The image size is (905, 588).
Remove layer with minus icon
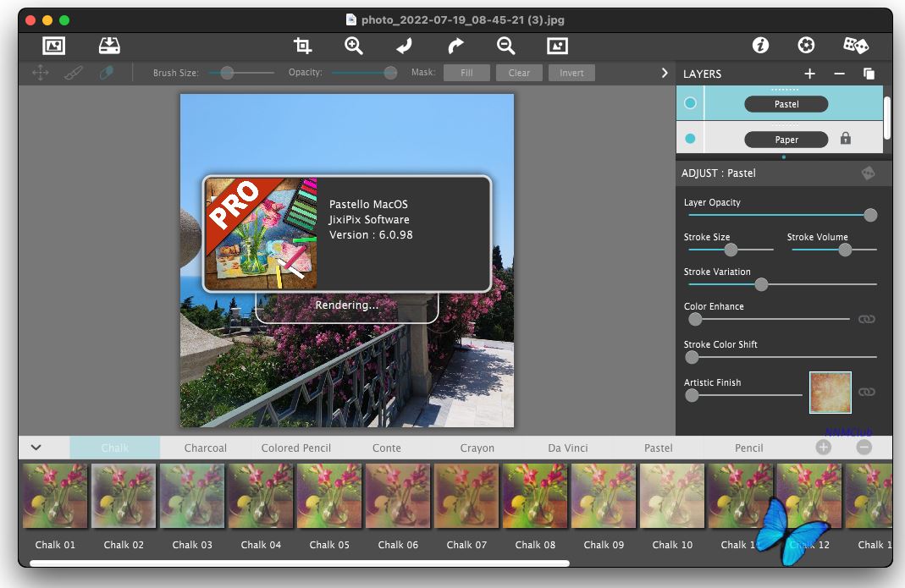839,74
